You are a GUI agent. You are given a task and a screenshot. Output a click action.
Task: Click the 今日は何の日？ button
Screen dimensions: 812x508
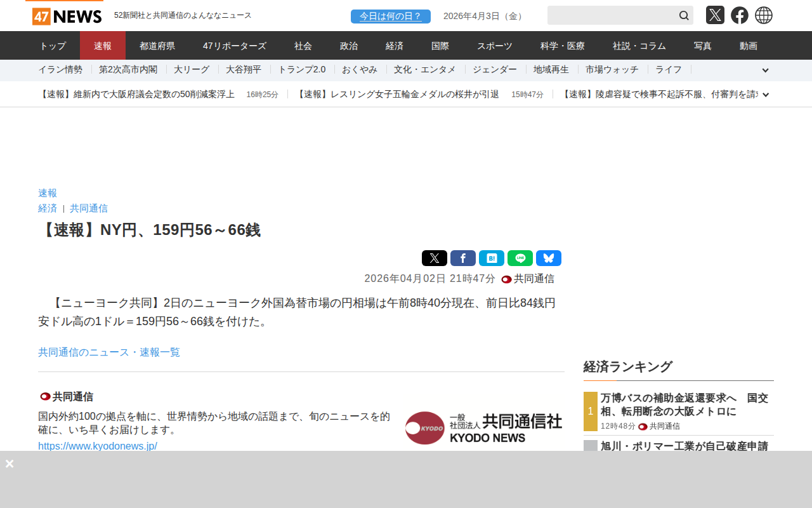pyautogui.click(x=390, y=17)
